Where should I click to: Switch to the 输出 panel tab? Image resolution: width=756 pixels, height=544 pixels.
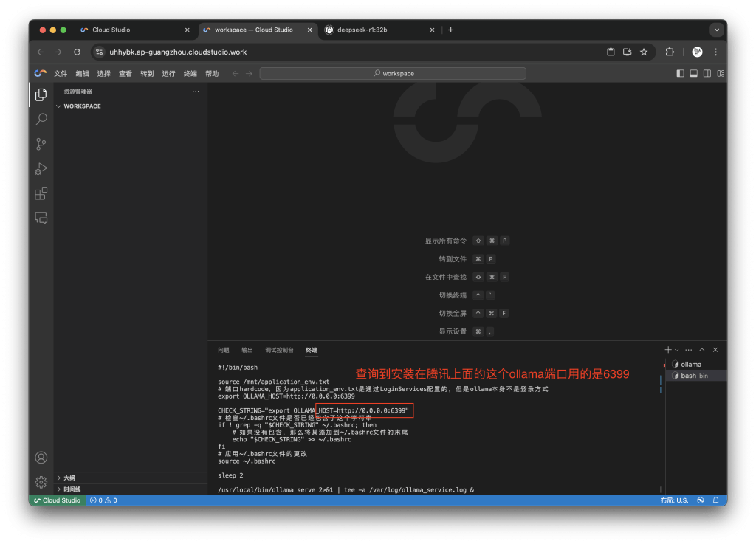point(247,350)
